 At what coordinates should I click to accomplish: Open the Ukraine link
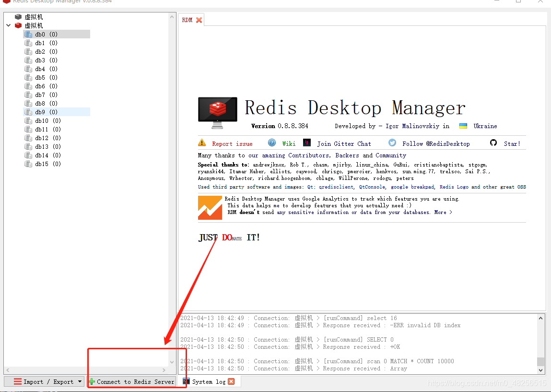click(x=485, y=126)
